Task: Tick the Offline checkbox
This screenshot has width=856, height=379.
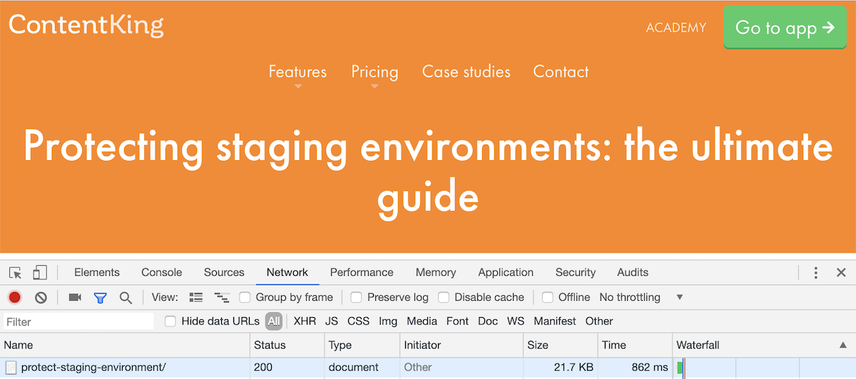Action: click(548, 298)
